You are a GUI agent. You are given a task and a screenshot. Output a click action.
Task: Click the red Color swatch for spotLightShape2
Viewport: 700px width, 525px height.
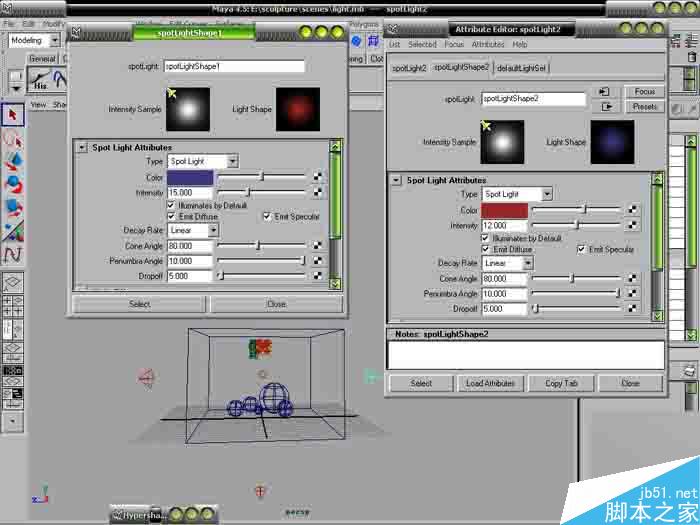click(x=504, y=210)
